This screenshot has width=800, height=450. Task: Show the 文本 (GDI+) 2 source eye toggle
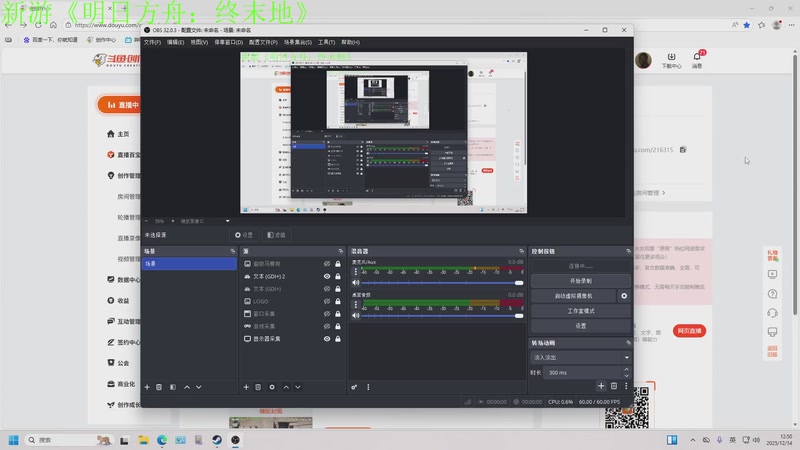point(327,277)
